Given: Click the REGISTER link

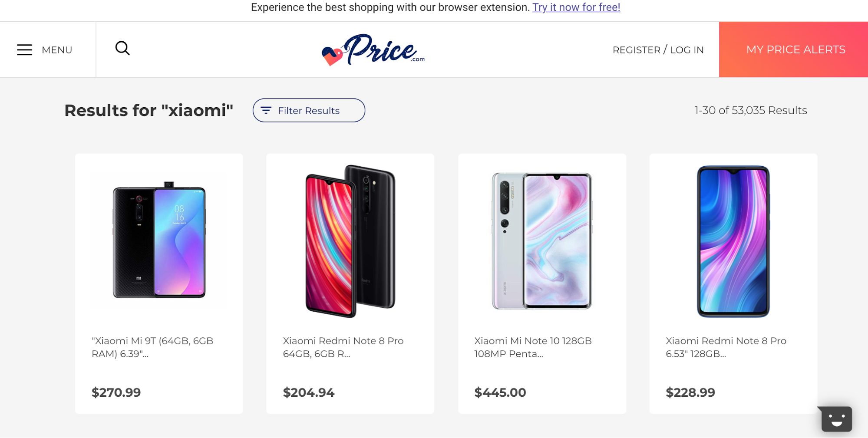Looking at the screenshot, I should (x=636, y=50).
